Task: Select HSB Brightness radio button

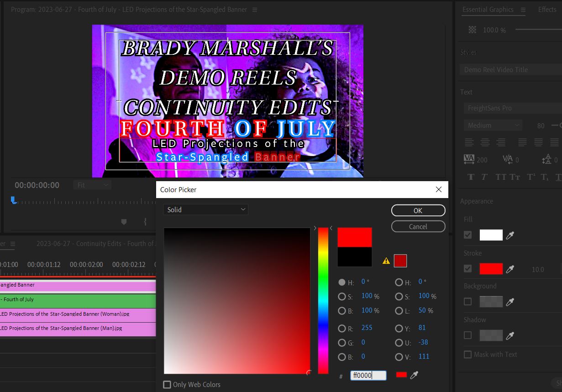Action: pos(341,311)
